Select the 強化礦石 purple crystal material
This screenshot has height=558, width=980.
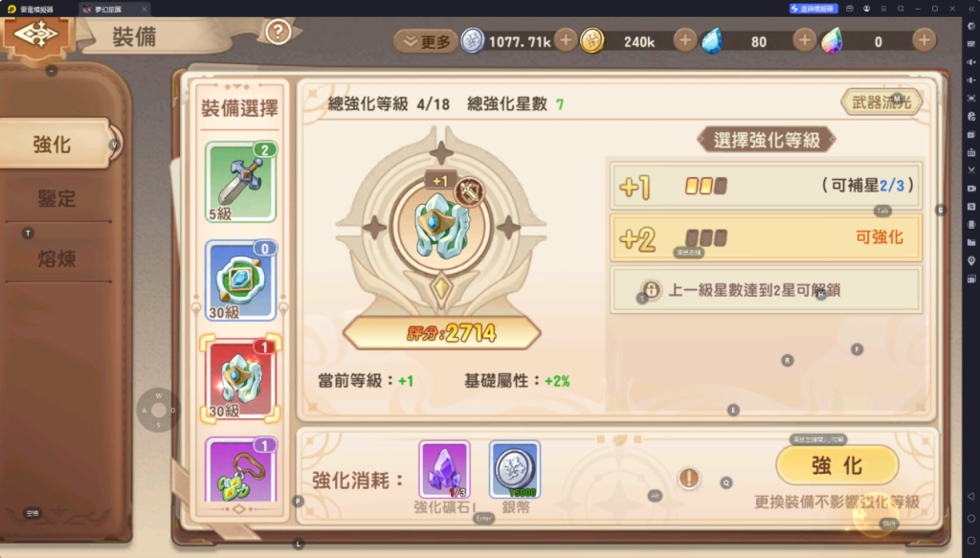[444, 469]
